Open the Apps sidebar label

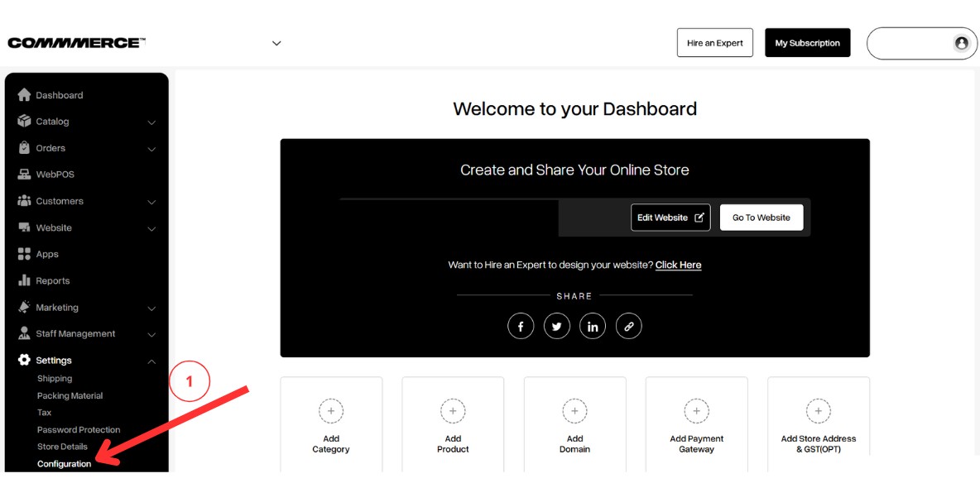[x=47, y=254]
